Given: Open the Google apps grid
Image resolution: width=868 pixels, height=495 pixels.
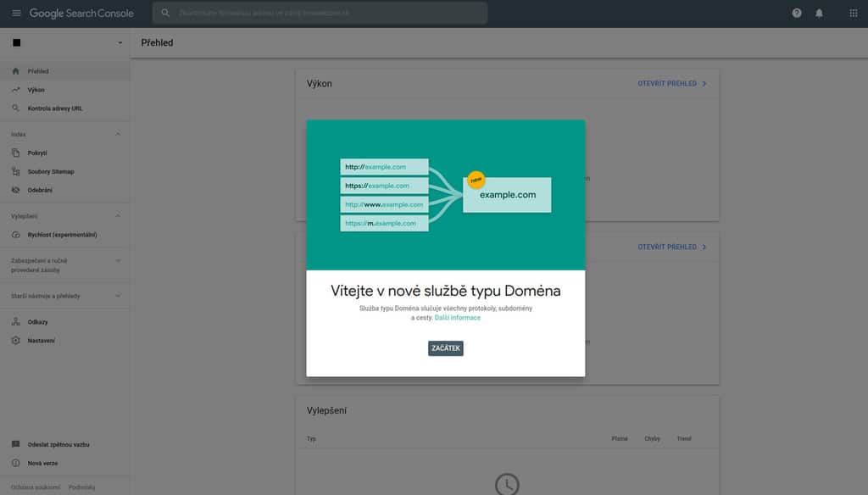Looking at the screenshot, I should click(x=853, y=14).
